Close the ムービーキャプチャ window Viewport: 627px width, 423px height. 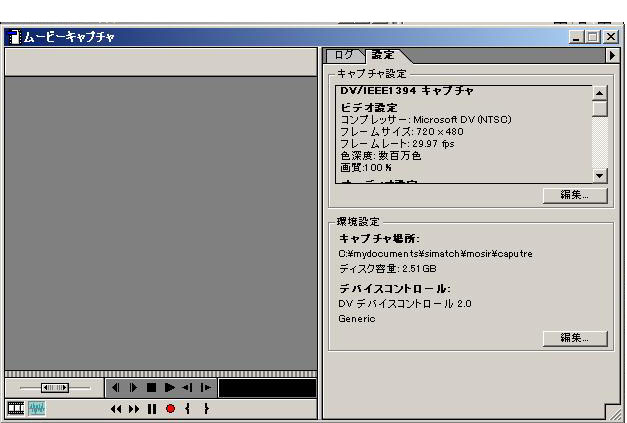tap(611, 37)
